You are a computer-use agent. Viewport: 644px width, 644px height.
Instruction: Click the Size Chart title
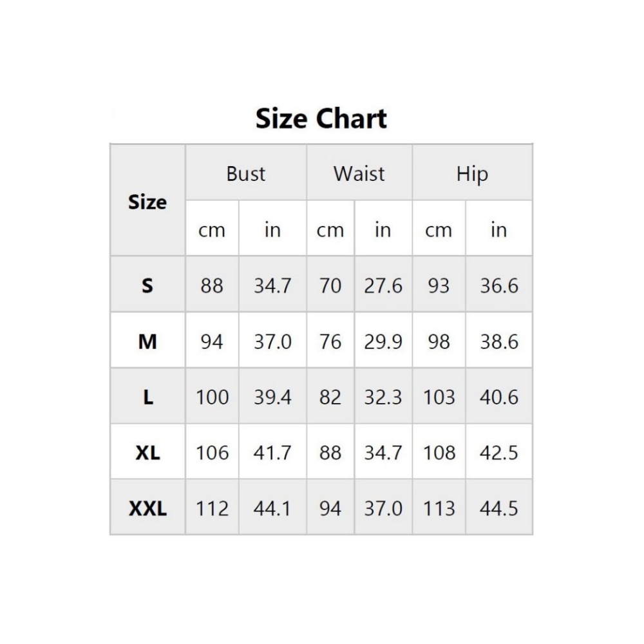coord(321,119)
